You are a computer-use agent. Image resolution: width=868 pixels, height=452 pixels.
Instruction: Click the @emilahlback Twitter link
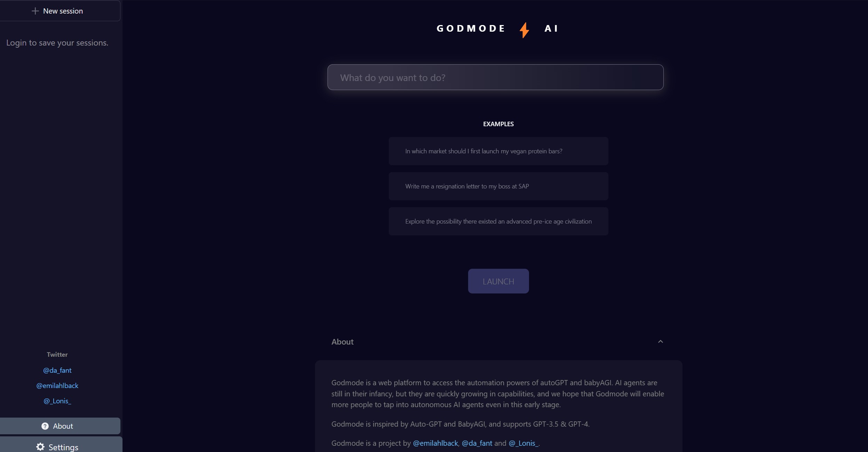tap(57, 385)
